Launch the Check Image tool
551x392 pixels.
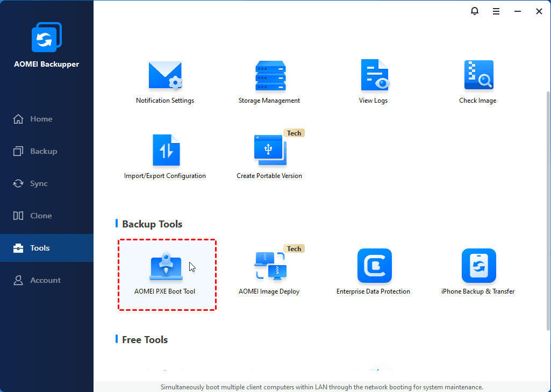478,82
